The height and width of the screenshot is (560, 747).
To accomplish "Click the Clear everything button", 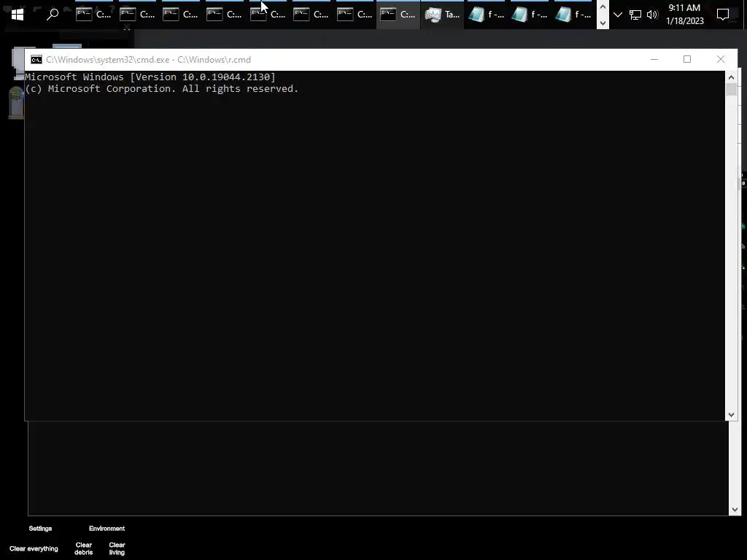I will pos(34,548).
